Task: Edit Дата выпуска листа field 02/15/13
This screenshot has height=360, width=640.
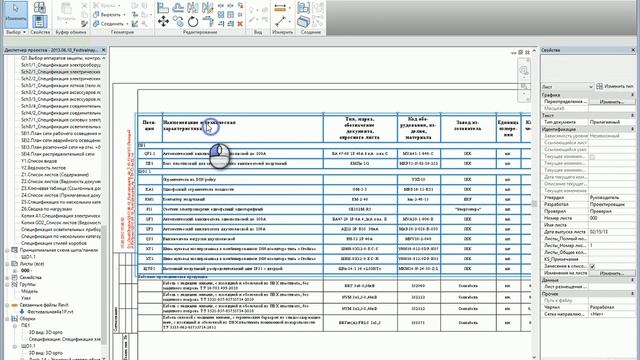Action: click(612, 232)
